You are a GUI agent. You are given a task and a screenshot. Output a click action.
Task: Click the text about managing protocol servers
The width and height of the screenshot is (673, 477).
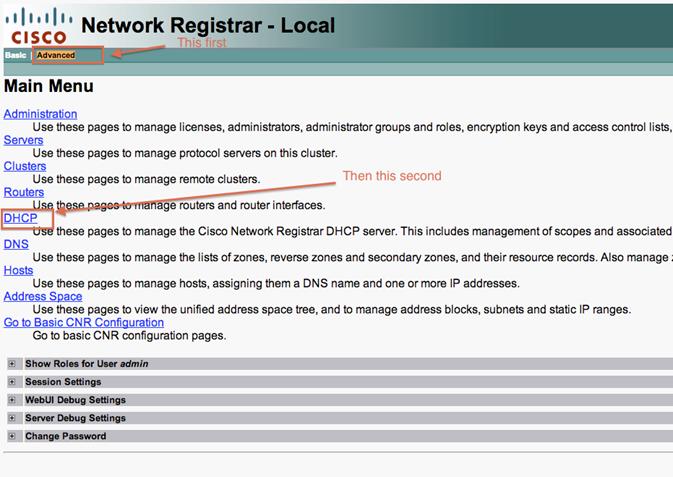tap(185, 153)
